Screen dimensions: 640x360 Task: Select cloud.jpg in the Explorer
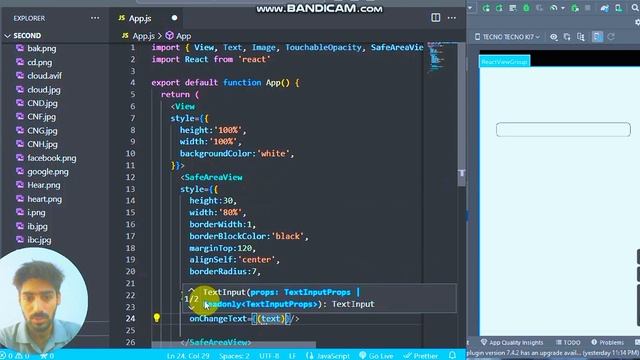[x=44, y=90]
